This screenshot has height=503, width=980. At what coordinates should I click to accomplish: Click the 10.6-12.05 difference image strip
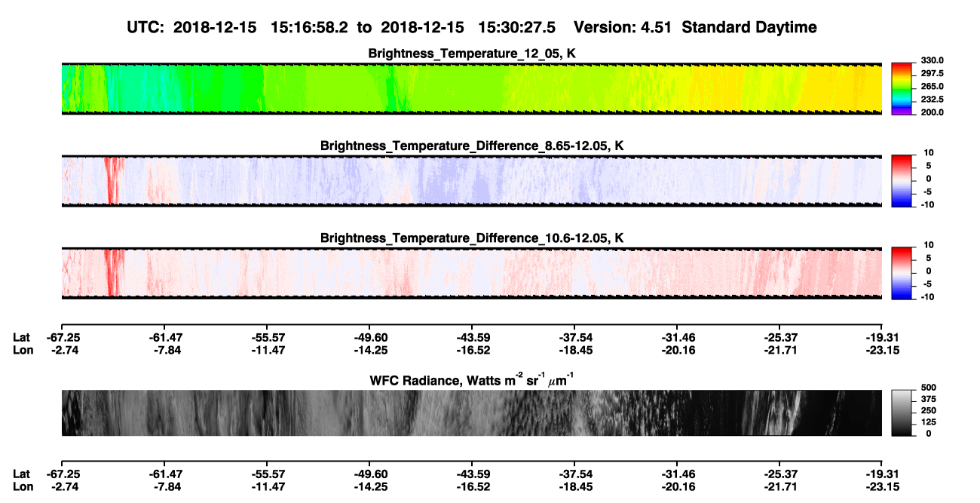point(472,273)
